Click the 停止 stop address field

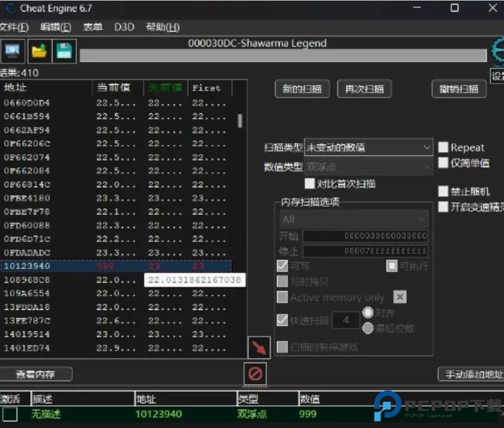tap(365, 251)
